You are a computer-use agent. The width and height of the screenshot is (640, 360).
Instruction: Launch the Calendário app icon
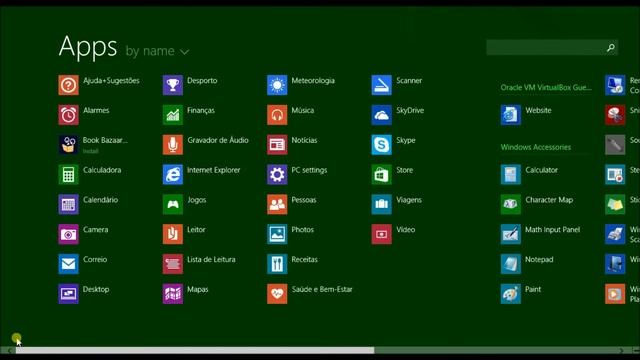point(68,204)
